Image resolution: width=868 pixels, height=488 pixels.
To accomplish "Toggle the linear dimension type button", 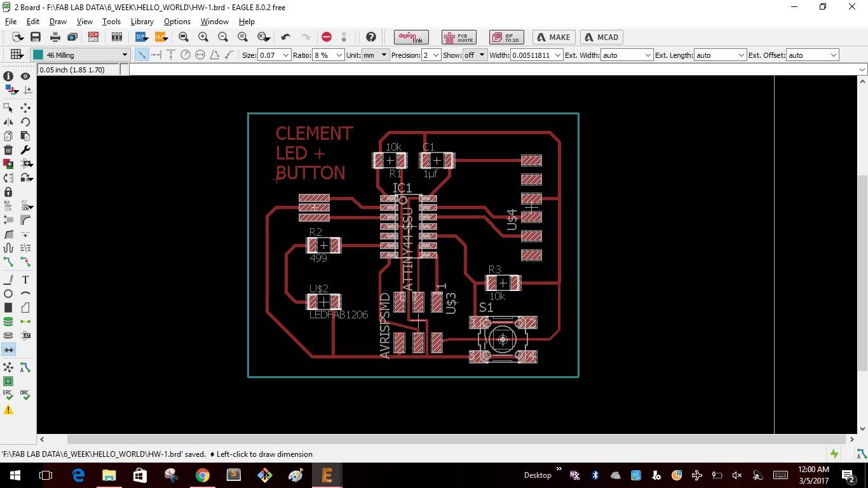I will 142,55.
